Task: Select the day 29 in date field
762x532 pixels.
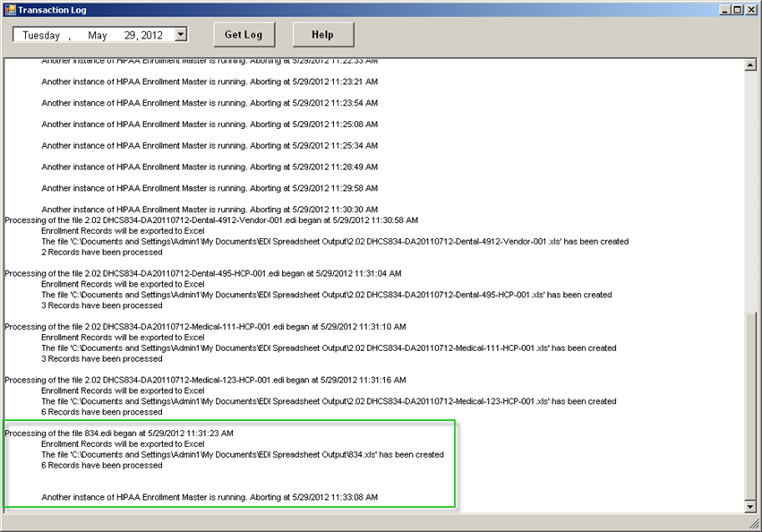Action: point(129,36)
